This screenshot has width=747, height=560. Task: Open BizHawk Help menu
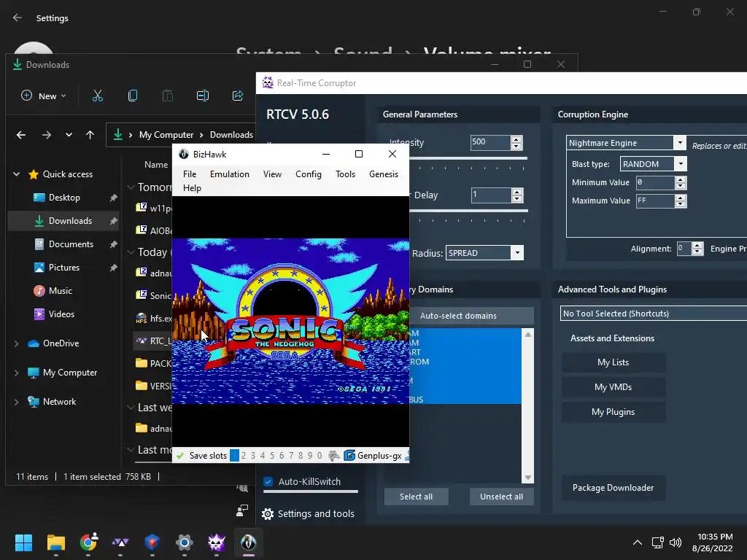pos(192,188)
